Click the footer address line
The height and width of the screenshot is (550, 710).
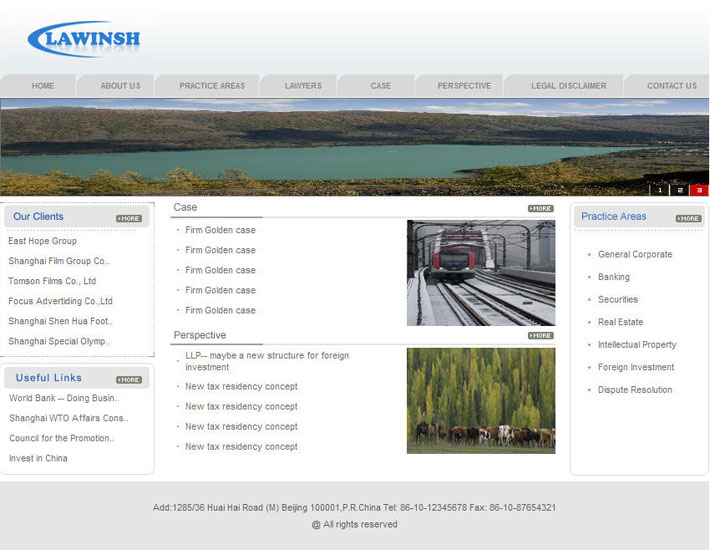[354, 507]
